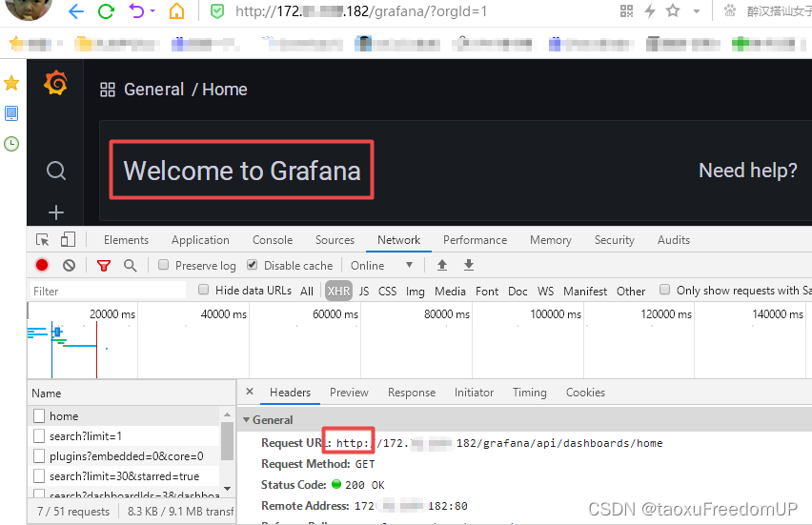Check the Only show requests with SameSite checkbox
This screenshot has width=812, height=525.
pyautogui.click(x=664, y=290)
